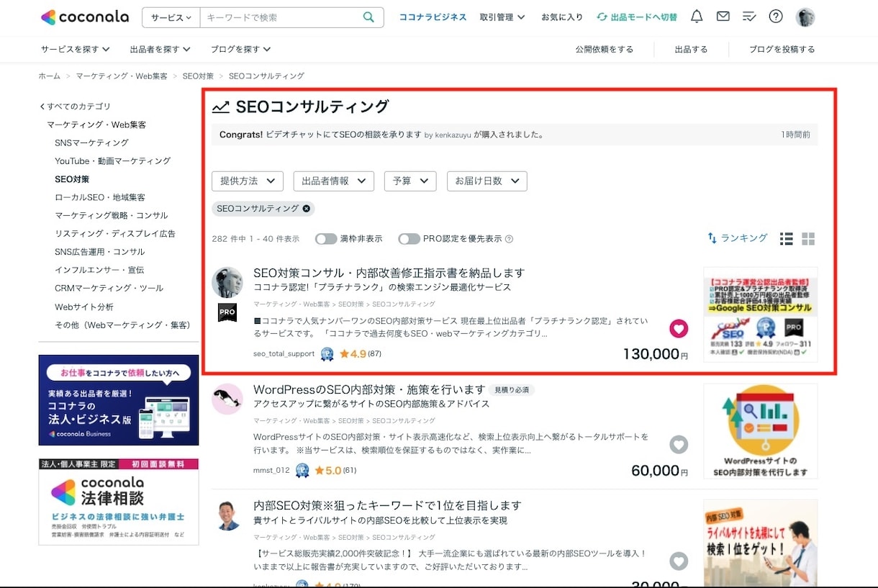Open the help question mark icon

click(x=776, y=17)
